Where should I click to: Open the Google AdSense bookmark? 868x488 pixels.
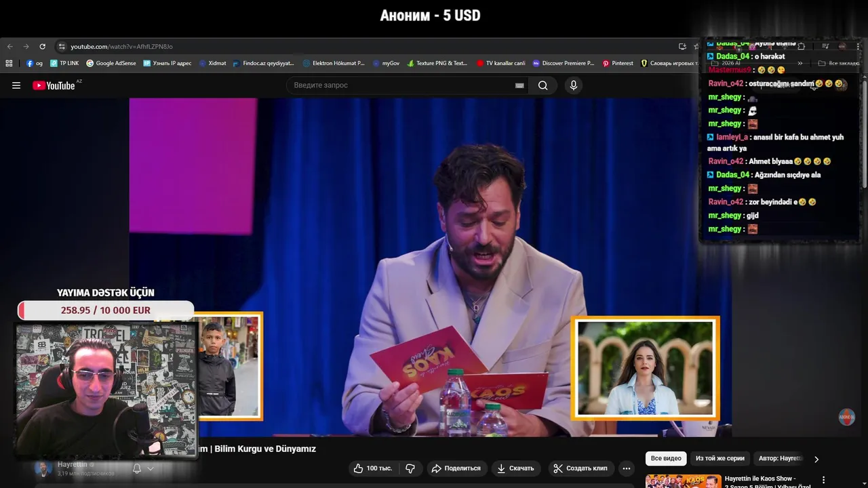[111, 63]
